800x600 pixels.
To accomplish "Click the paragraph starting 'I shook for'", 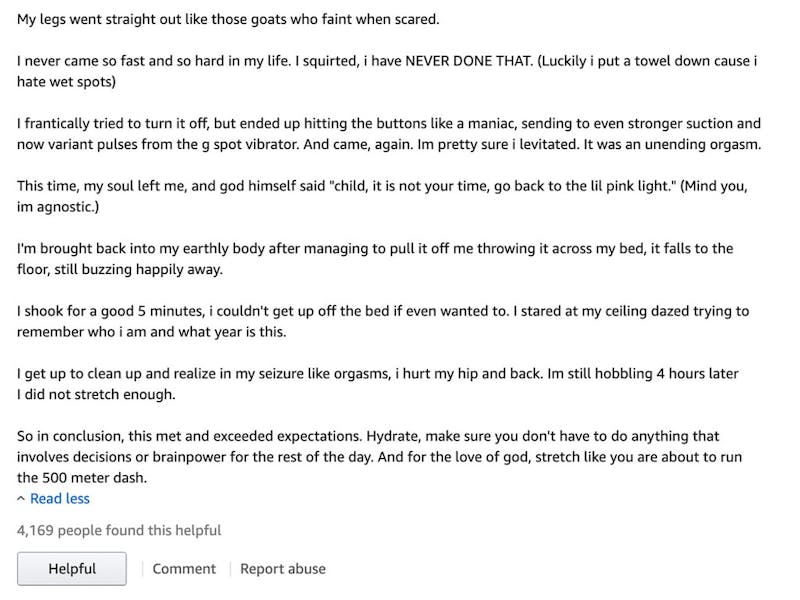I will [x=383, y=321].
